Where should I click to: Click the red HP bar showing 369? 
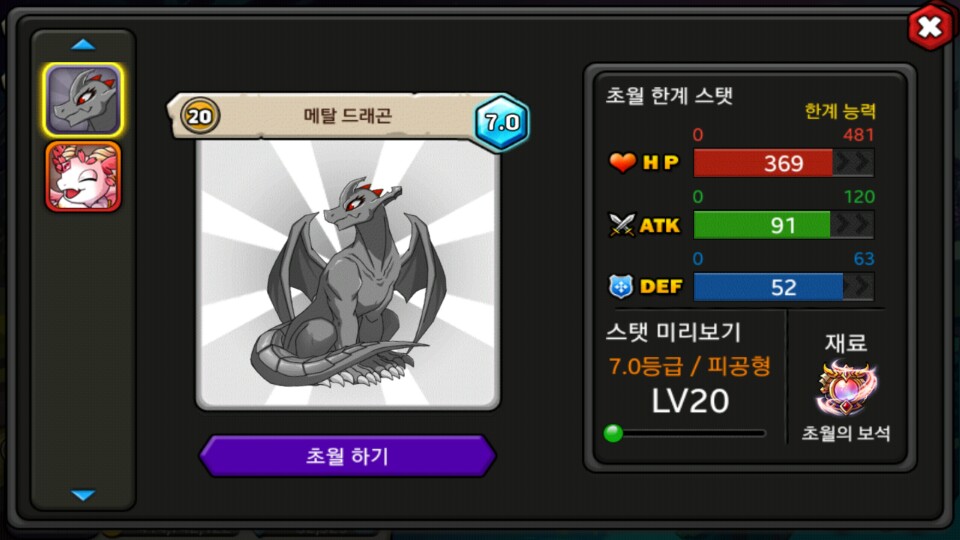point(762,163)
